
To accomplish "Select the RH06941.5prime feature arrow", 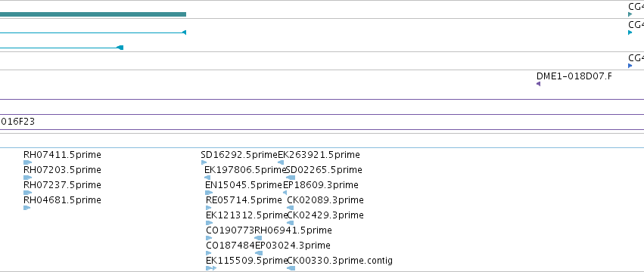I will click(x=258, y=238).
